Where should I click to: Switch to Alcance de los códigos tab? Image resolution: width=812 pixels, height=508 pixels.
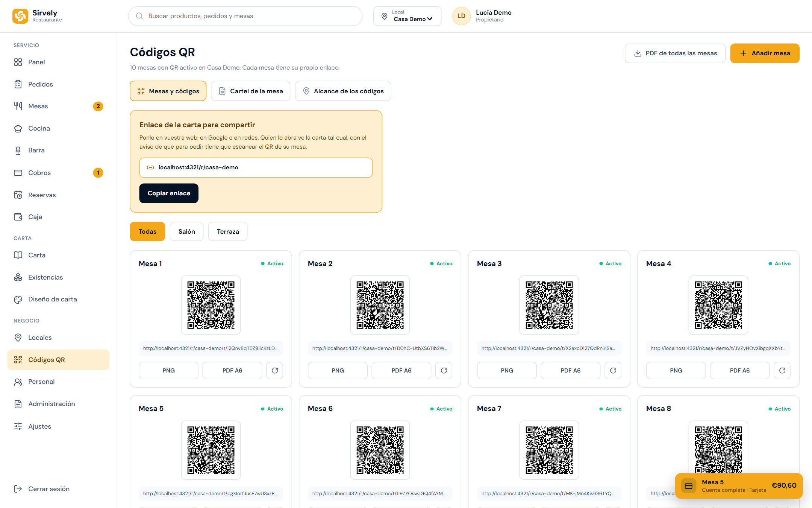(x=343, y=91)
